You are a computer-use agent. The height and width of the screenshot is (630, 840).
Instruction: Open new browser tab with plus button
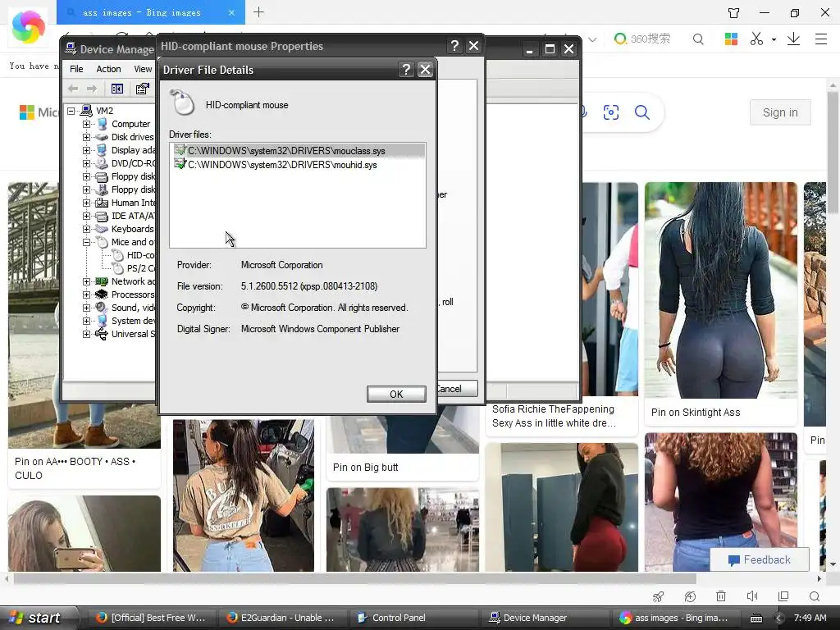pyautogui.click(x=258, y=12)
